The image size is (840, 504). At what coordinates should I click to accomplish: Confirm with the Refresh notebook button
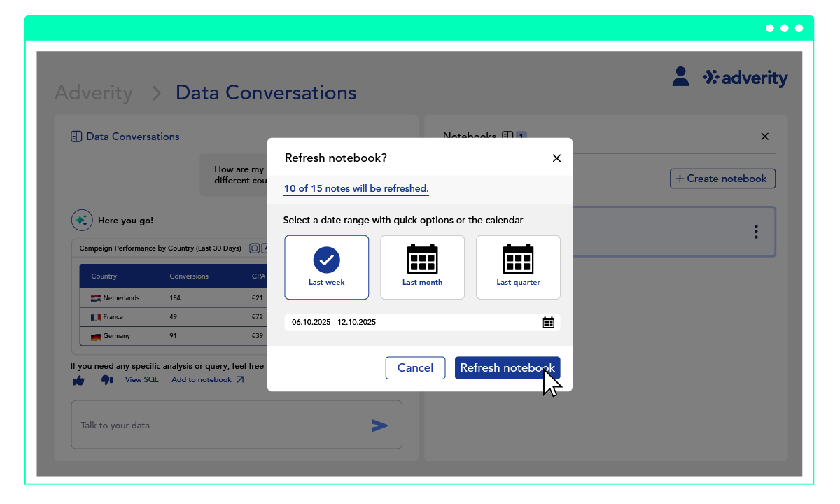507,368
